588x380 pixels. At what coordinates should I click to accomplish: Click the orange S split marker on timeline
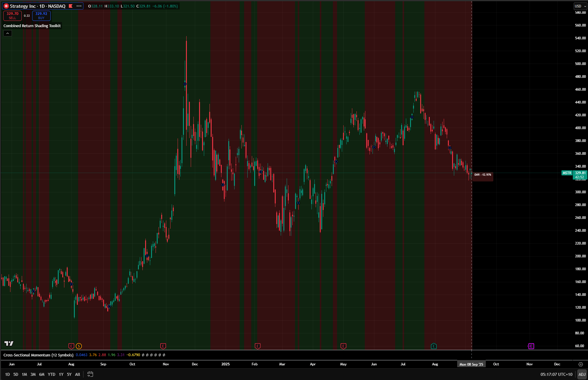click(79, 346)
